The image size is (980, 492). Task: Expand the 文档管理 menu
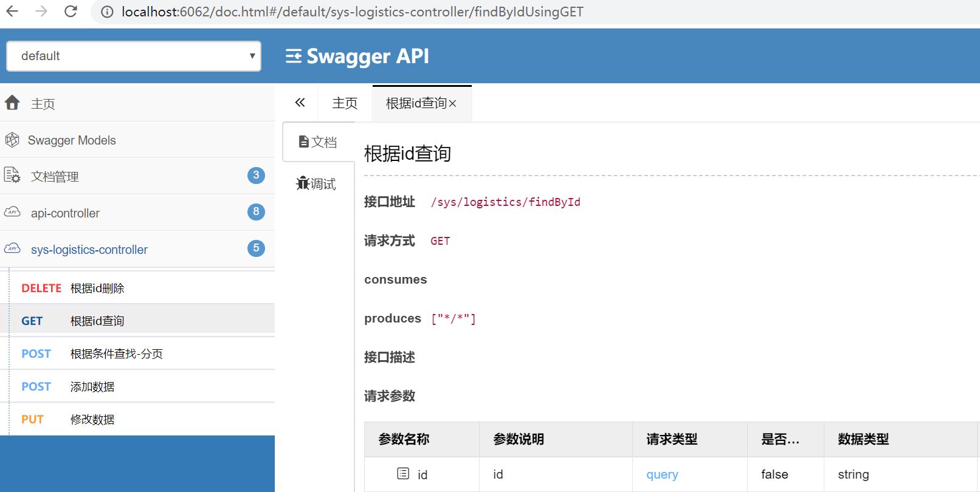pos(137,176)
